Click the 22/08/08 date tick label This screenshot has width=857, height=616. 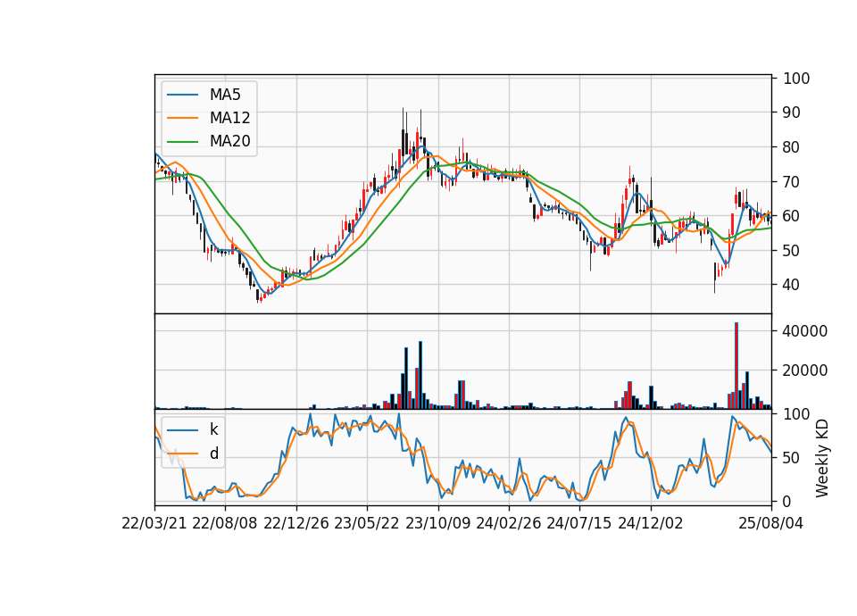225,523
